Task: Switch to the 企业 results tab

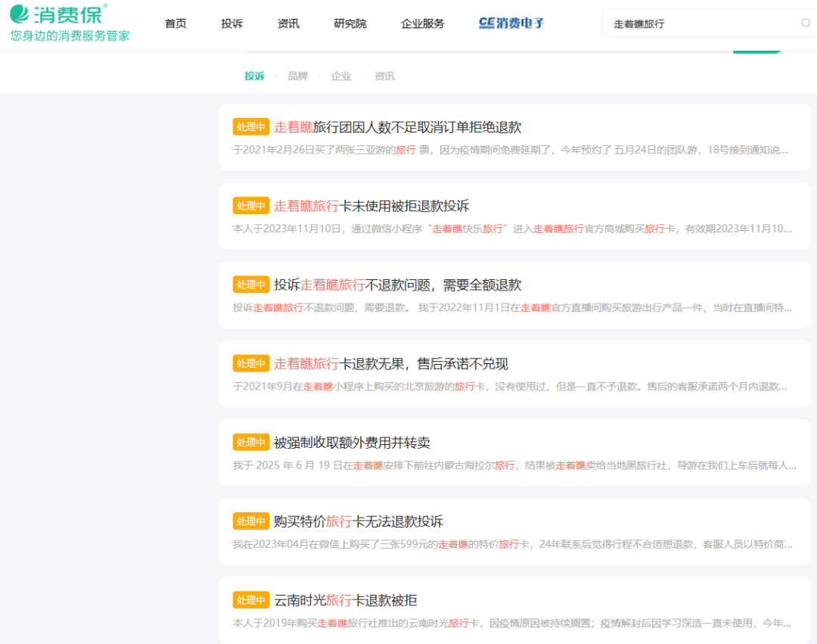Action: (x=341, y=76)
